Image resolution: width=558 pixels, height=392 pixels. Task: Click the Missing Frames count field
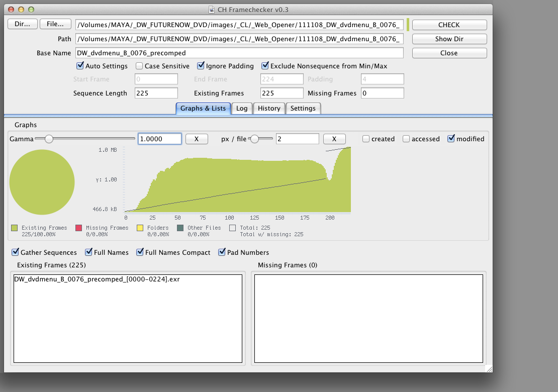pyautogui.click(x=383, y=93)
